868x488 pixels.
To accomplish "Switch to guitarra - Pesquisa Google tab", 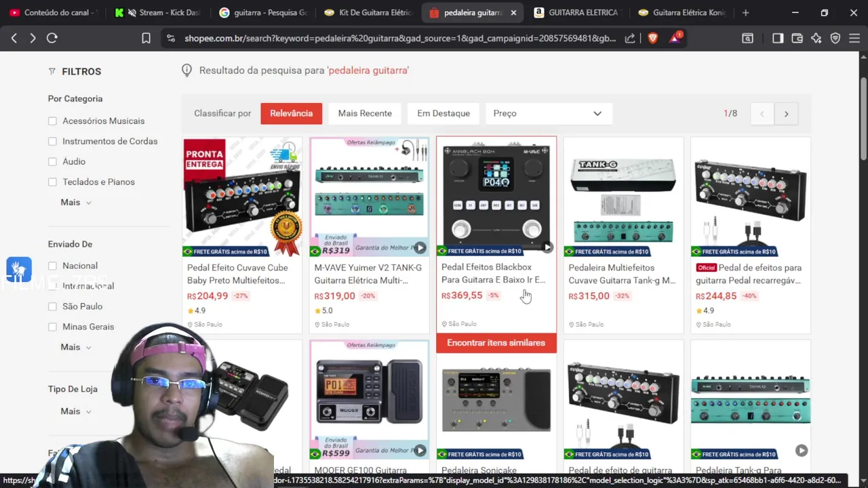I will pyautogui.click(x=263, y=12).
